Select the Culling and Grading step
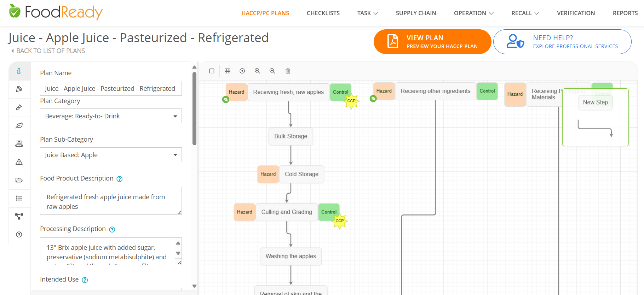 (287, 212)
